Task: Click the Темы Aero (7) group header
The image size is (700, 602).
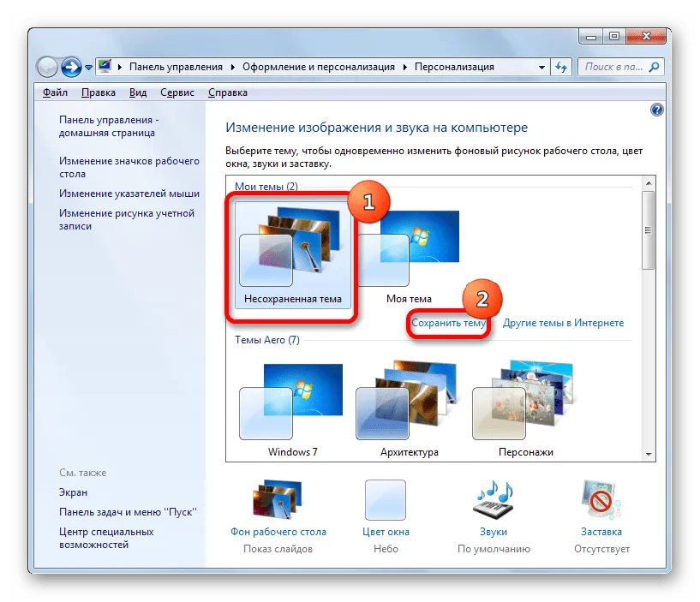Action: point(267,340)
